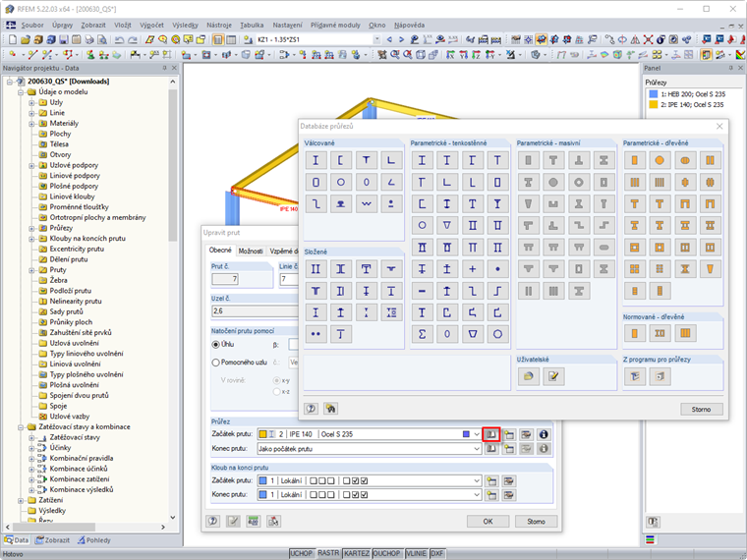Click OK in Upravit prut dialog
747x560 pixels.
pos(488,522)
